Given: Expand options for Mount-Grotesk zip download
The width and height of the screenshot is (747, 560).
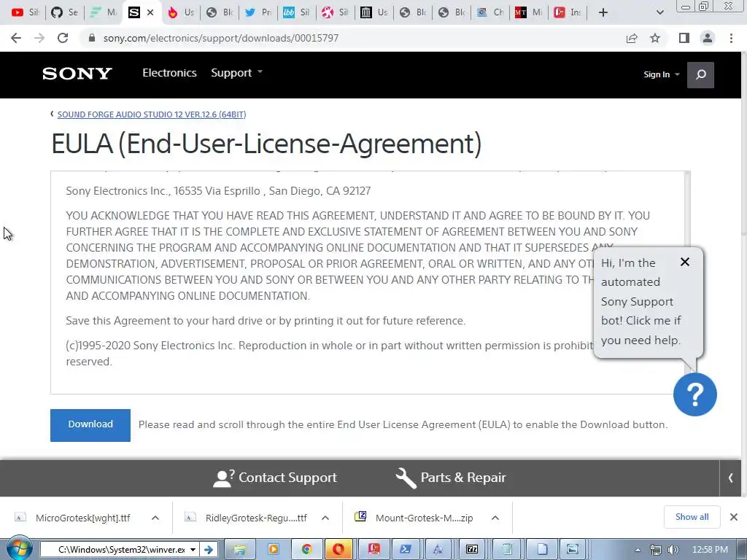Looking at the screenshot, I should tap(495, 518).
